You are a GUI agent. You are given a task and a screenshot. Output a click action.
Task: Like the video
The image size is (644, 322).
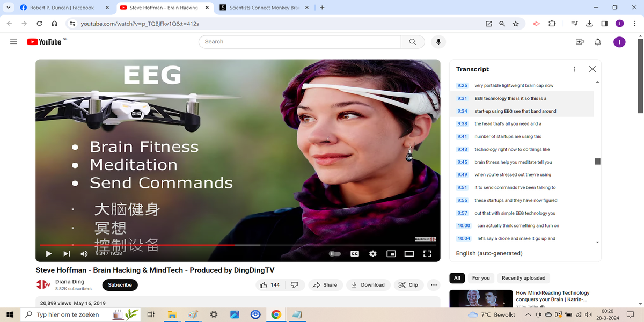click(x=270, y=285)
